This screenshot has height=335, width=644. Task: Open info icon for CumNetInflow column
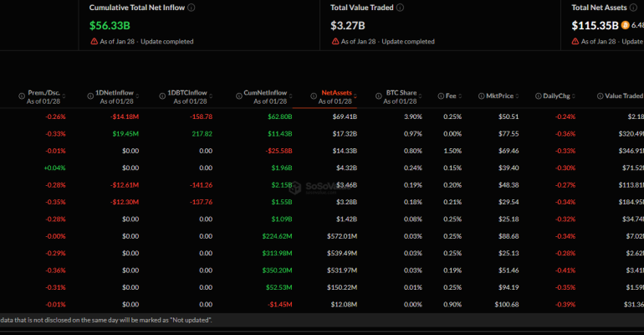(x=238, y=96)
